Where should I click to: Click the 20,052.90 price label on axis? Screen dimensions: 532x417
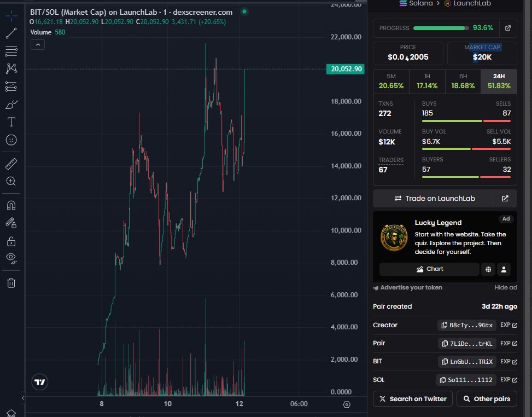coord(346,69)
